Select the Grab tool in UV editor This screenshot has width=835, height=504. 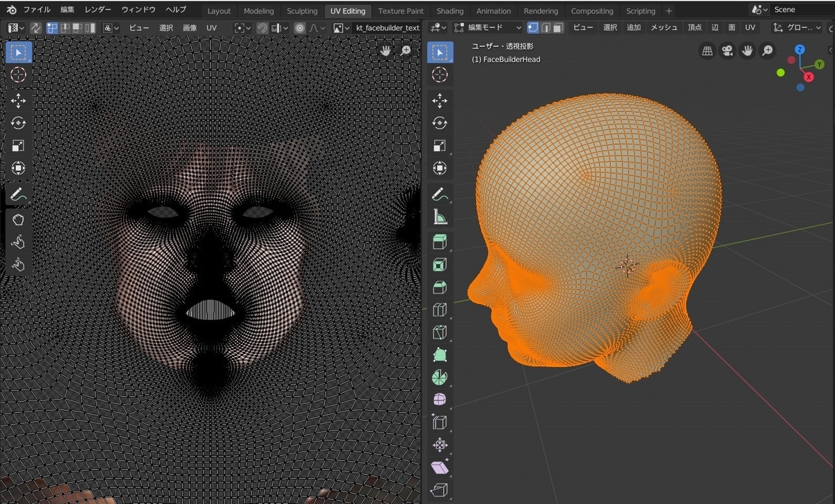[18, 220]
